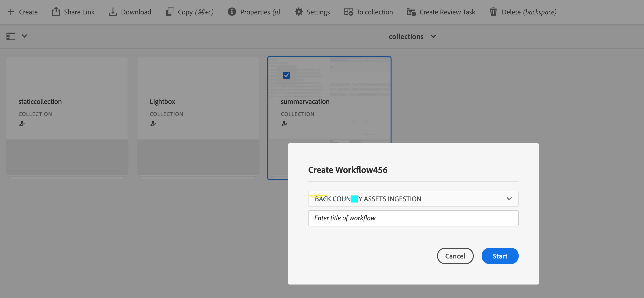
Task: Click the Share Link icon
Action: 56,12
